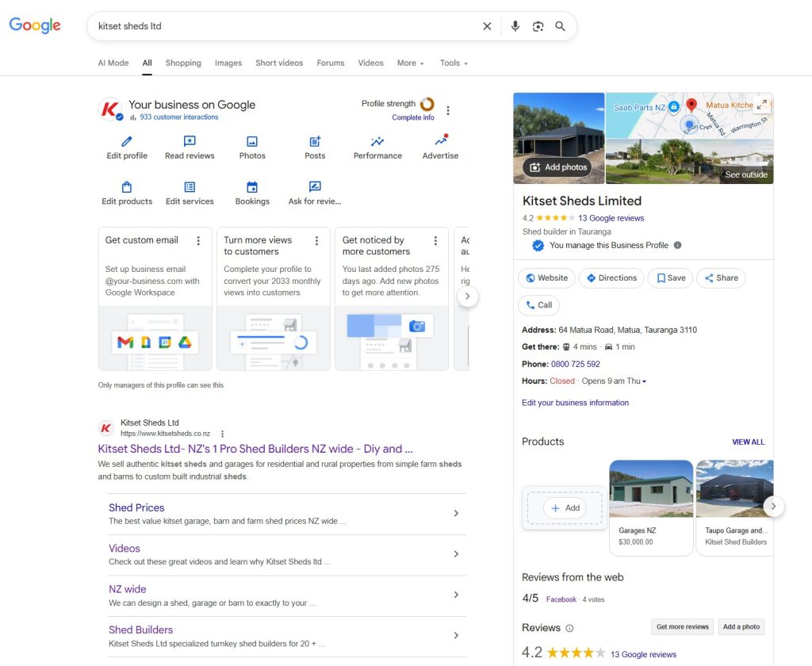Image resolution: width=812 pixels, height=666 pixels.
Task: Open See outside street view image
Action: pyautogui.click(x=689, y=162)
